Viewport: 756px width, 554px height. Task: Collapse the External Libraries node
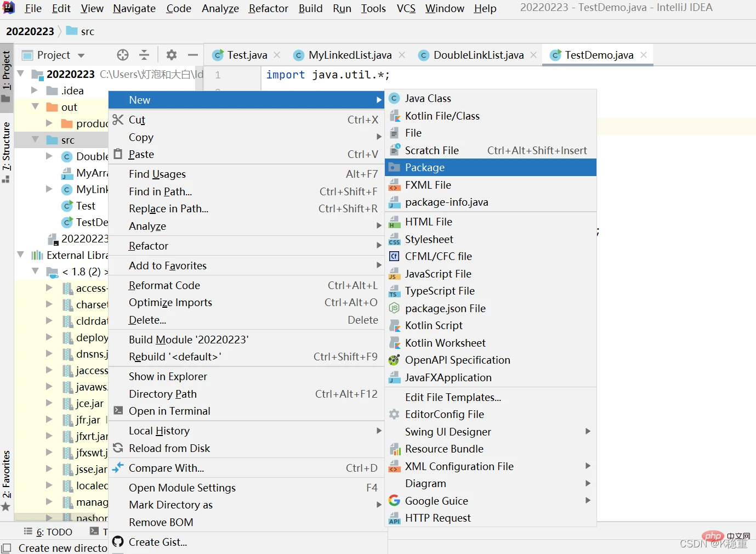pos(21,255)
